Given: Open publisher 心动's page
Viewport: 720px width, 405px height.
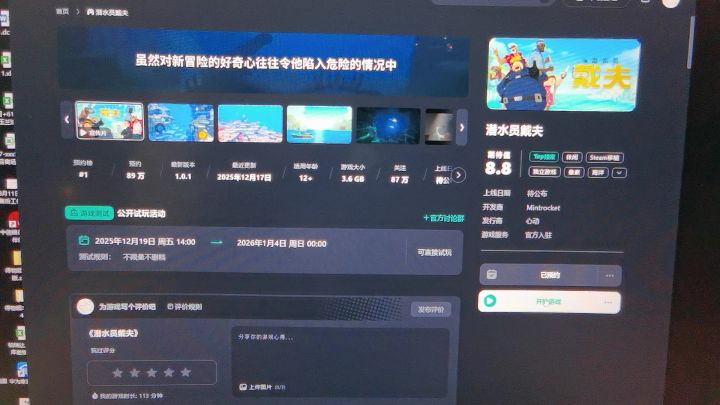Looking at the screenshot, I should [532, 221].
